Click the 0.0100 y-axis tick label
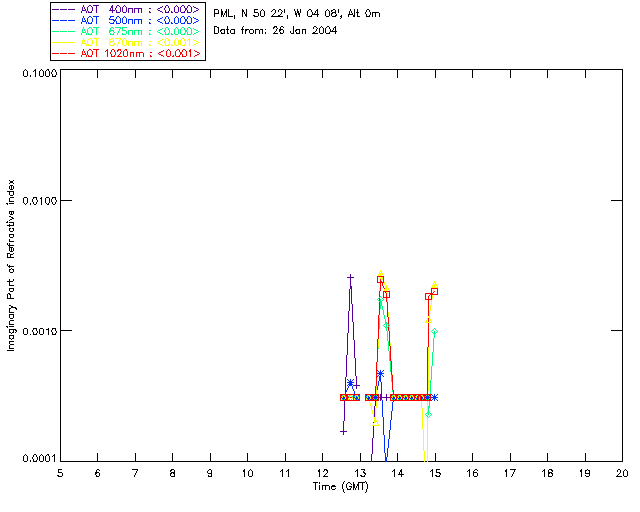640x512 pixels. coord(40,201)
